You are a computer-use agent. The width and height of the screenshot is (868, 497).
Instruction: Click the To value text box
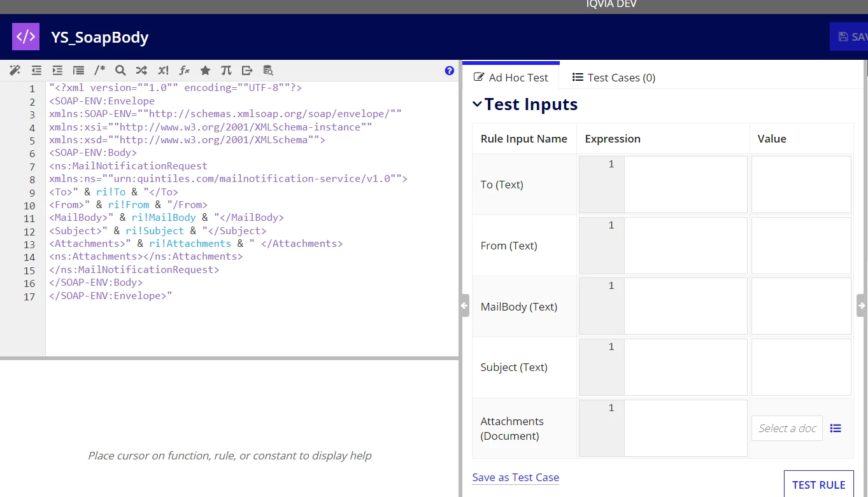coord(801,185)
